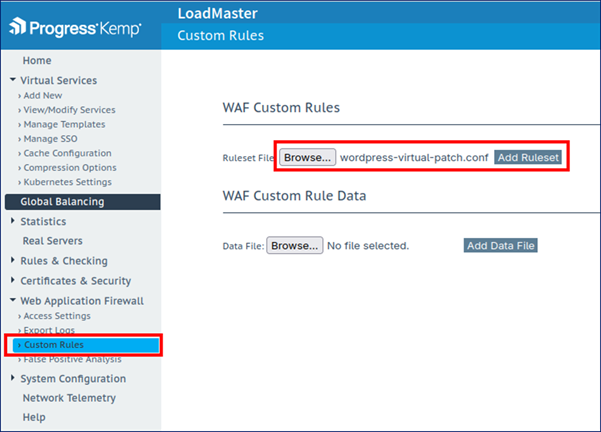This screenshot has height=432, width=601.
Task: Open Help page
Action: [34, 417]
